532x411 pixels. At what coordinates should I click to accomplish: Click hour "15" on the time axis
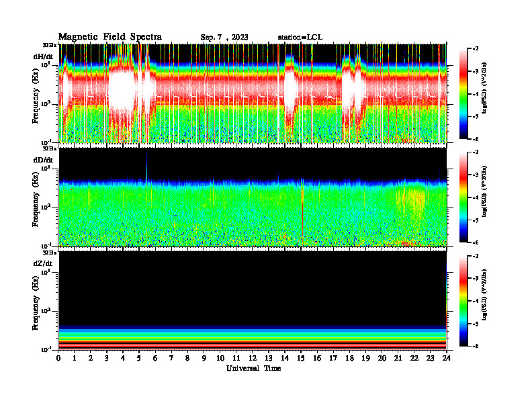point(301,358)
